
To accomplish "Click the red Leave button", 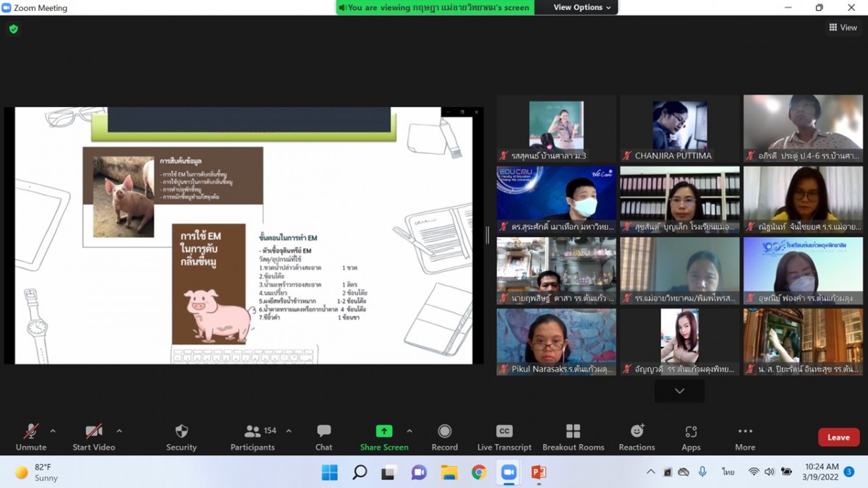I will [838, 437].
